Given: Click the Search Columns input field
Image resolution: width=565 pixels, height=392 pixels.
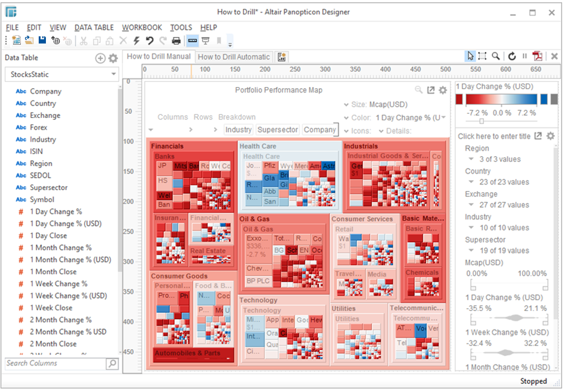Looking at the screenshot, I should tap(54, 363).
